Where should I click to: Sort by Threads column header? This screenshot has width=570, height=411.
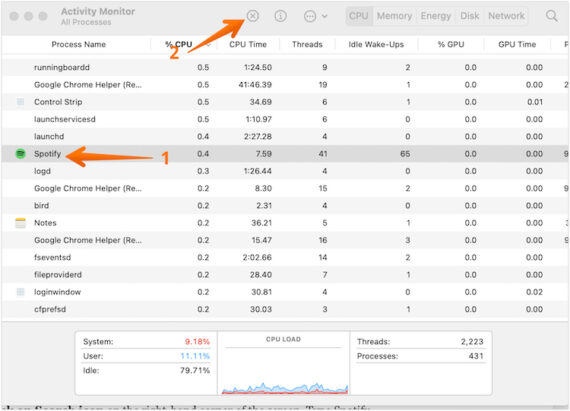307,44
